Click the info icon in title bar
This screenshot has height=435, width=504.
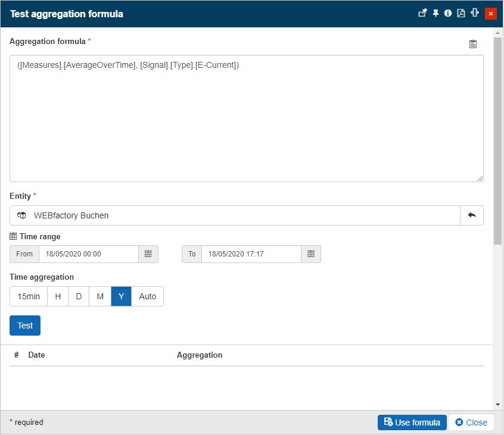tap(448, 13)
